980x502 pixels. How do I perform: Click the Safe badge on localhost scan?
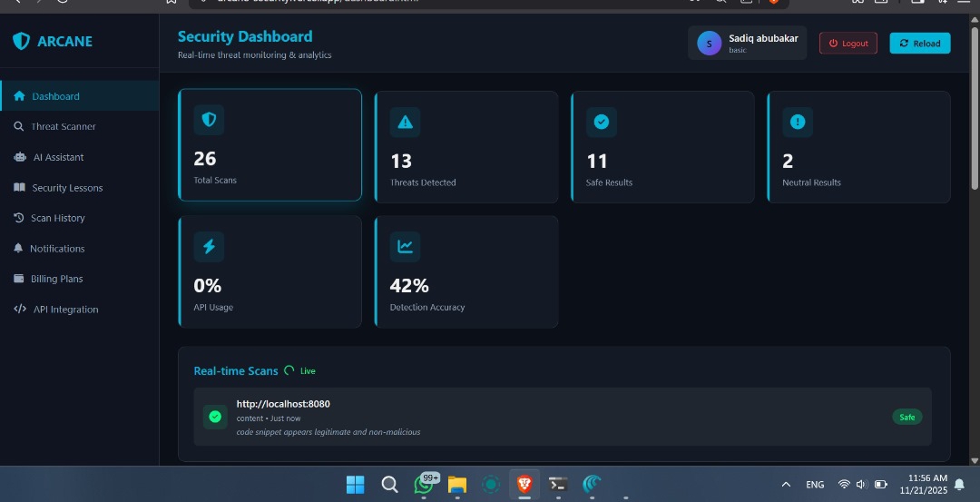pos(906,417)
